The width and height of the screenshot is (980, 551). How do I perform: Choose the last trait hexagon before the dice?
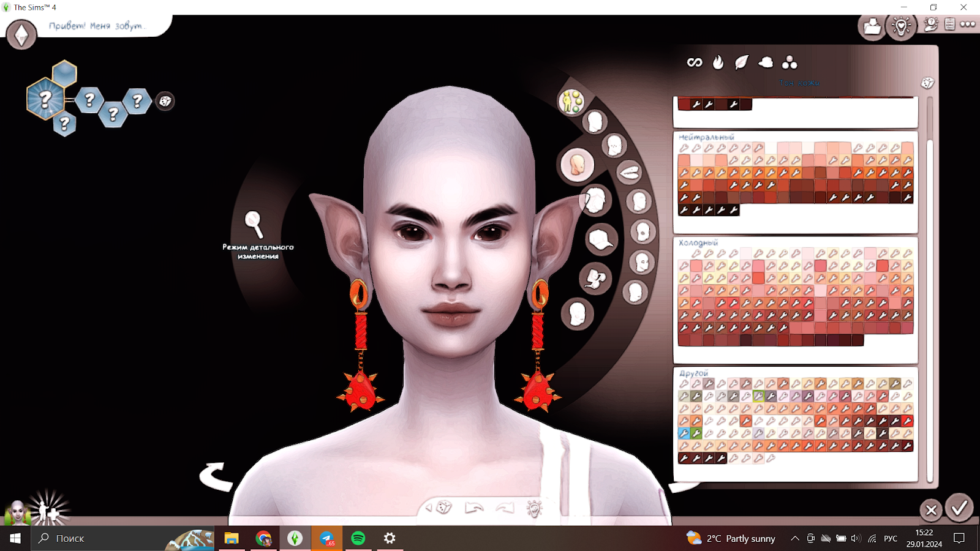pos(137,100)
